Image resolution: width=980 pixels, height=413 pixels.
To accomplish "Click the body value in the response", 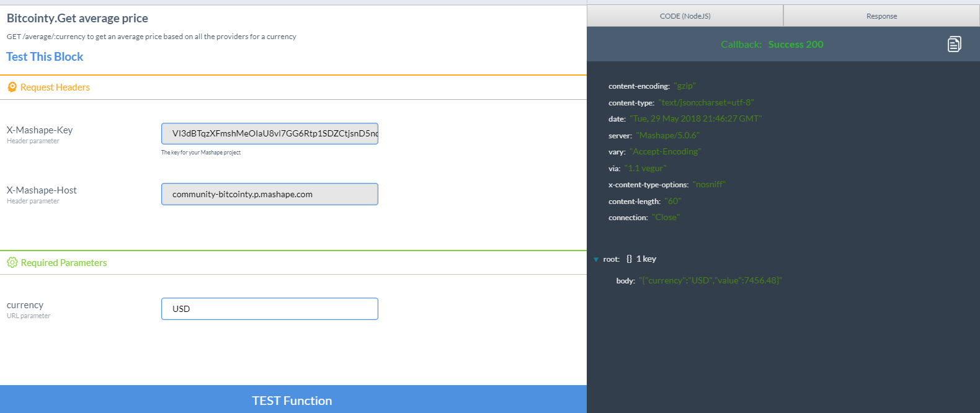I will coord(711,280).
